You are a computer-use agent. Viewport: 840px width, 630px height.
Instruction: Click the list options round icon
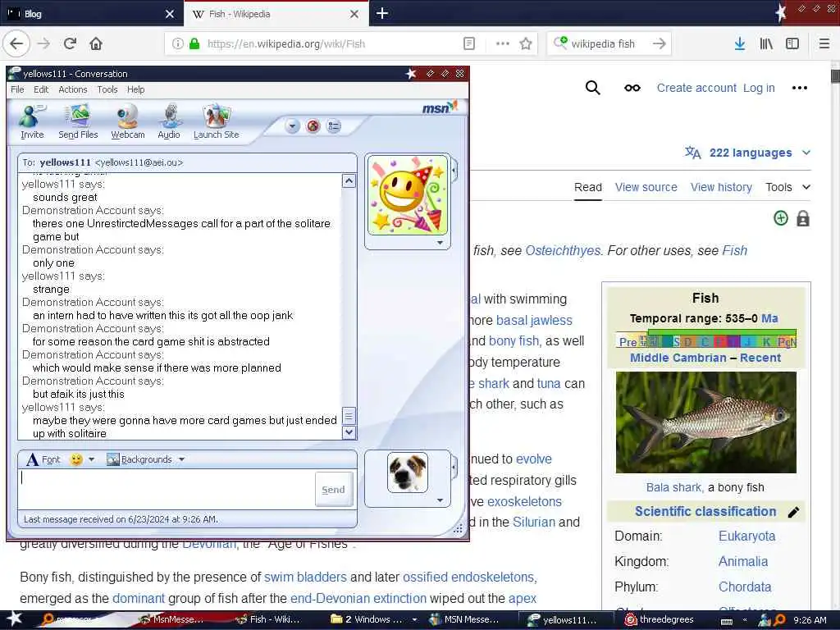tap(334, 126)
